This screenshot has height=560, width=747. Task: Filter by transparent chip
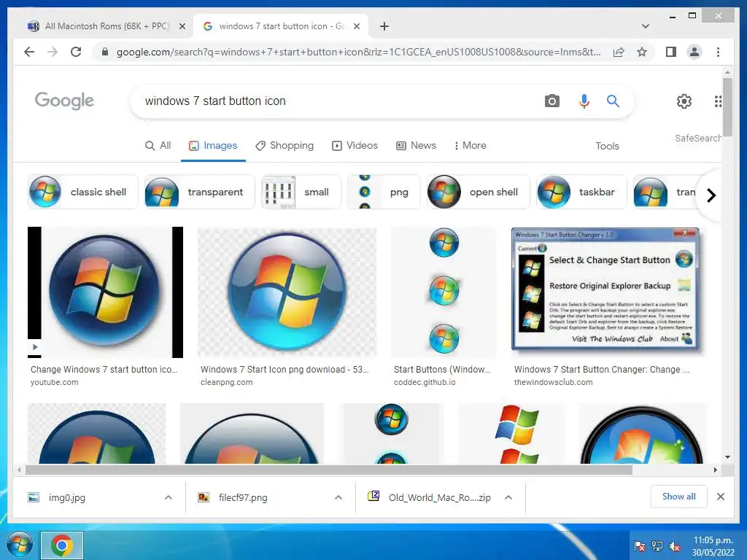pos(200,192)
